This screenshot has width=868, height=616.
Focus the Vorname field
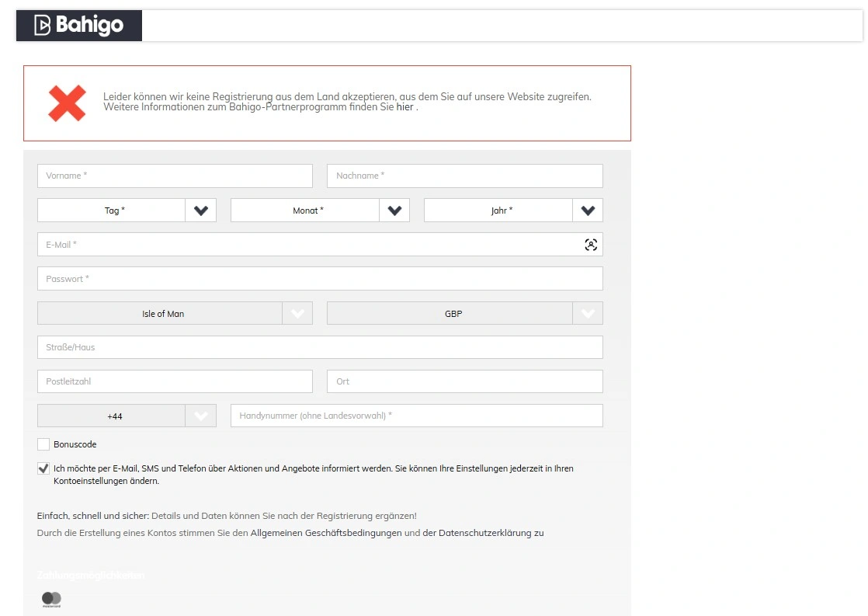click(x=175, y=176)
